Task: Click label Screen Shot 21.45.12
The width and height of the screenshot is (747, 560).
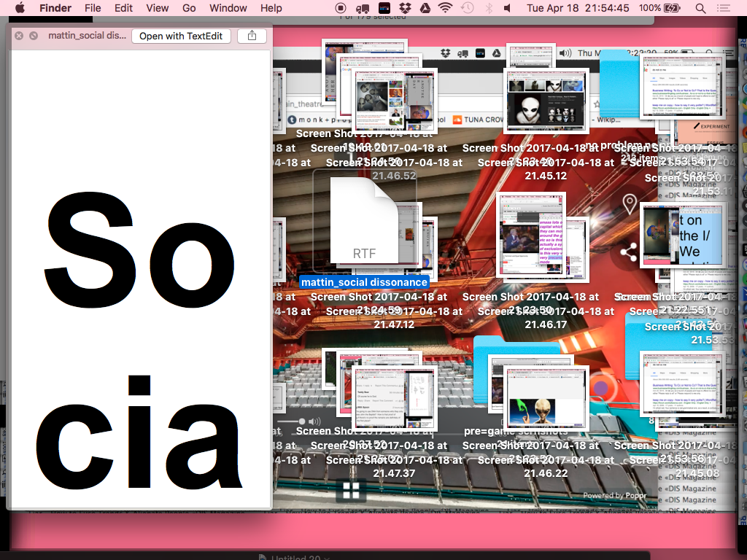Action: pyautogui.click(x=546, y=169)
